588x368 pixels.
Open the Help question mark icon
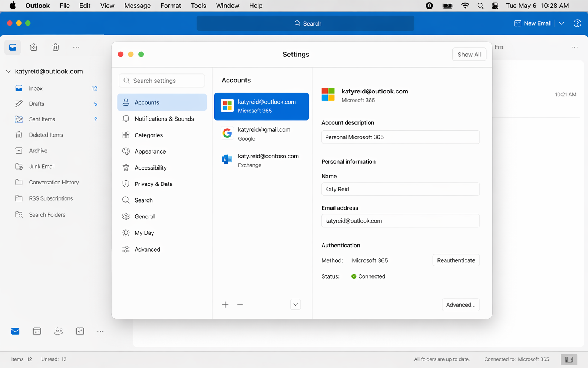577,23
